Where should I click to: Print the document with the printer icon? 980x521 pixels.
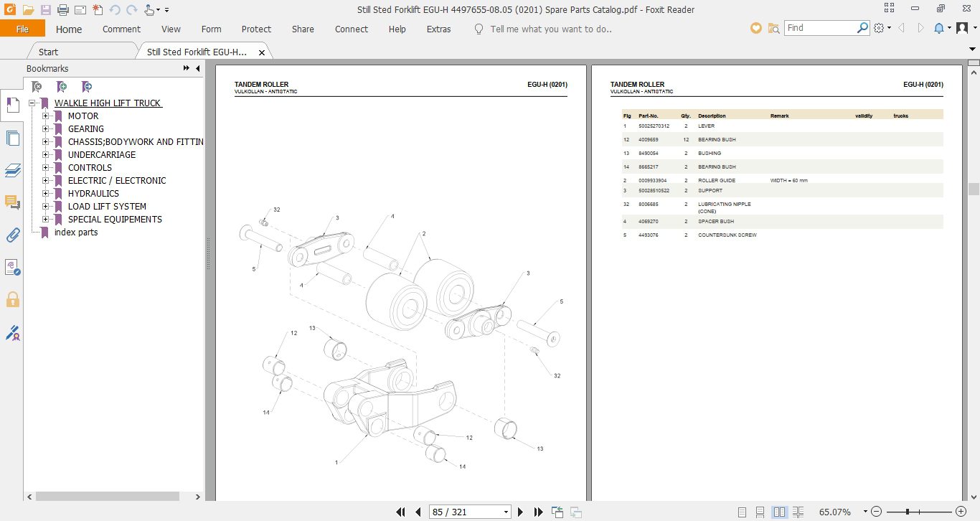coord(63,10)
